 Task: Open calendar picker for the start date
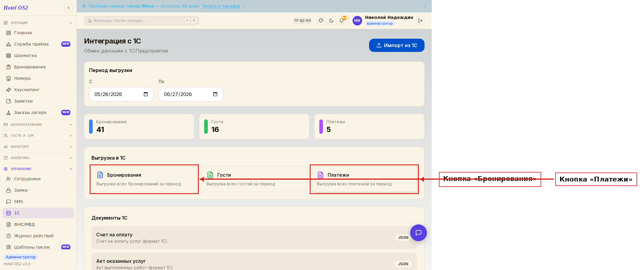click(146, 94)
